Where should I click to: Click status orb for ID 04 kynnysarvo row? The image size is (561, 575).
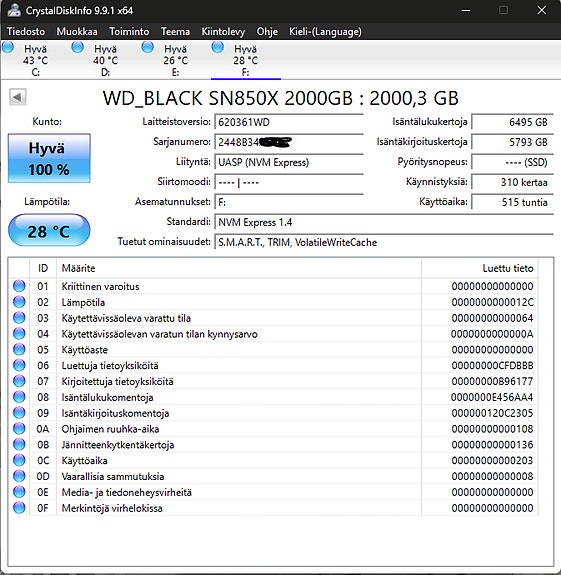point(19,333)
